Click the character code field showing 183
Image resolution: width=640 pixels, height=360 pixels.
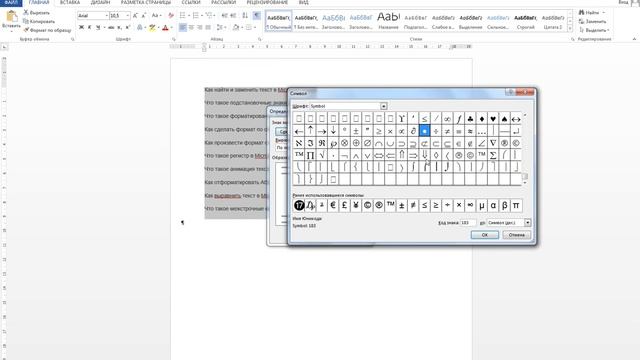(x=468, y=223)
